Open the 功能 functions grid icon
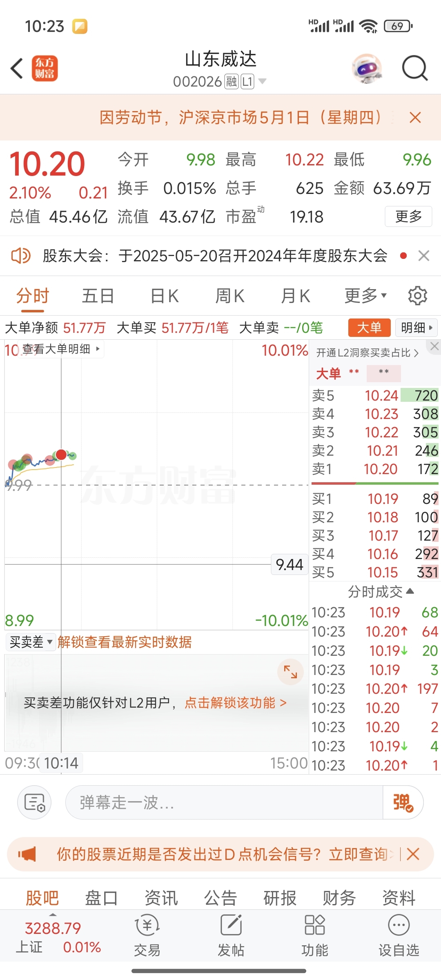This screenshot has height=980, width=441. (315, 935)
